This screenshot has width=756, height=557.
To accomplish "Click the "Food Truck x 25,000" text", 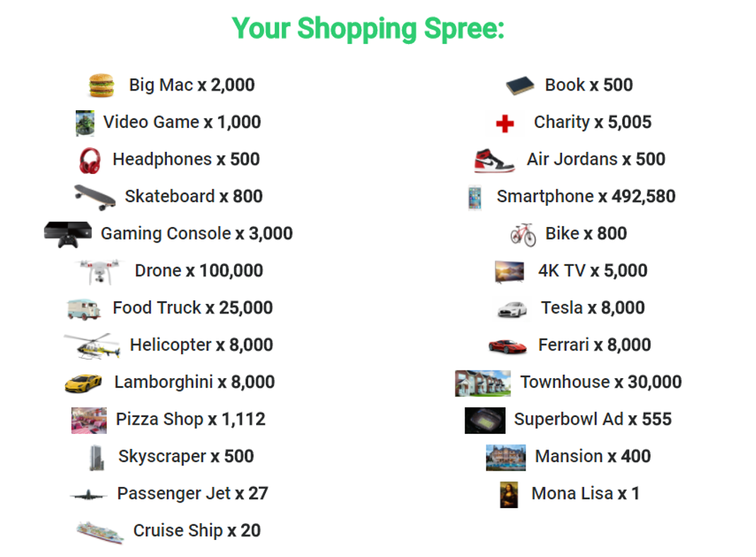I will (x=192, y=308).
